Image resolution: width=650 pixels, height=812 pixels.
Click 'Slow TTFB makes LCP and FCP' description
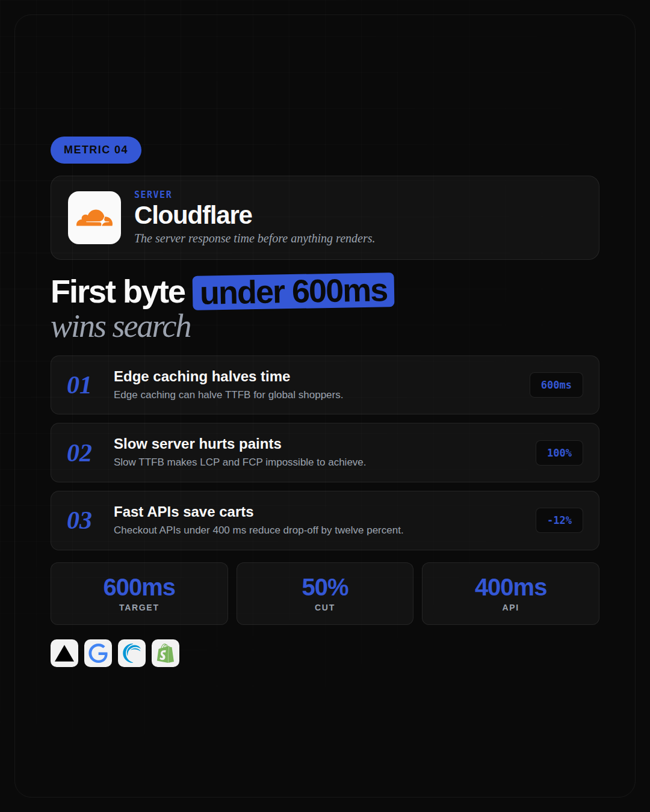click(240, 462)
